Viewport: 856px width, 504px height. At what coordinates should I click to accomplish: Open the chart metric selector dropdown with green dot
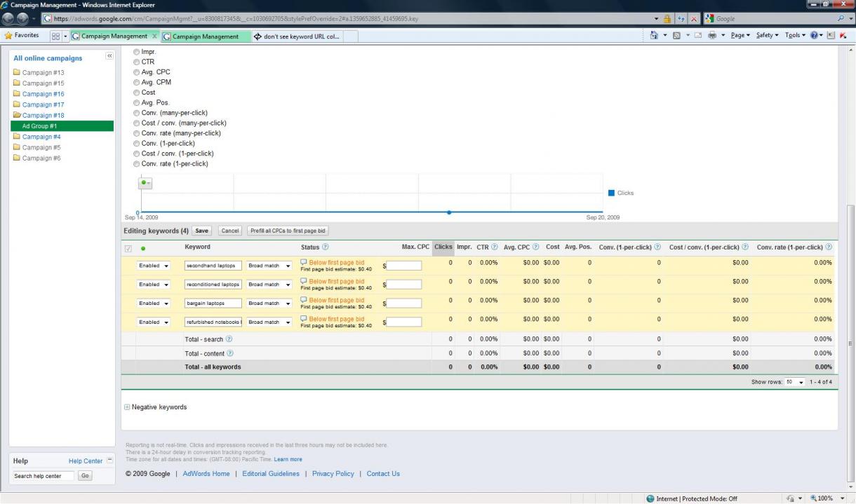coord(145,183)
